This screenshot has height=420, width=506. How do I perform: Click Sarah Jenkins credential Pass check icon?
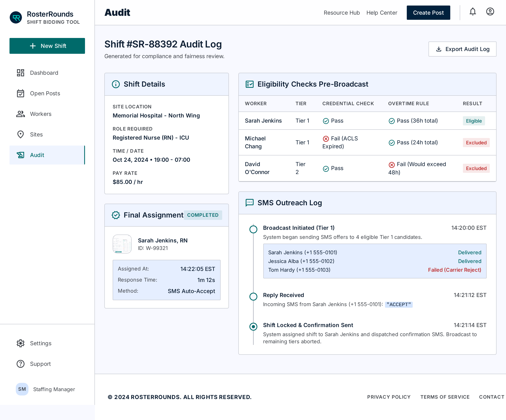(x=326, y=121)
